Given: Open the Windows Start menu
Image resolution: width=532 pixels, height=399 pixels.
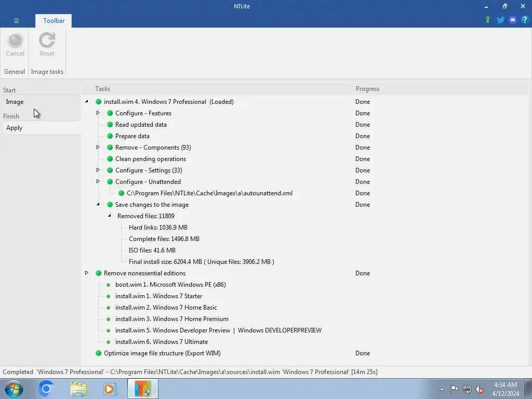Looking at the screenshot, I should coord(14,389).
